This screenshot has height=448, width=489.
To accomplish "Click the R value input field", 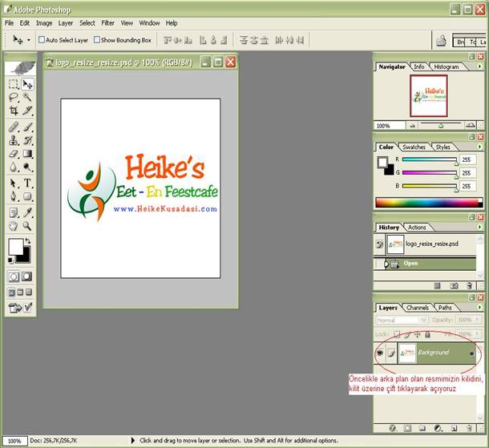I will click(468, 159).
